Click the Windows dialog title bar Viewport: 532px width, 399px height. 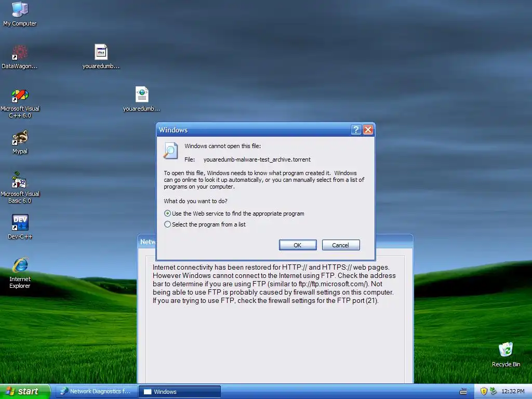(x=253, y=129)
